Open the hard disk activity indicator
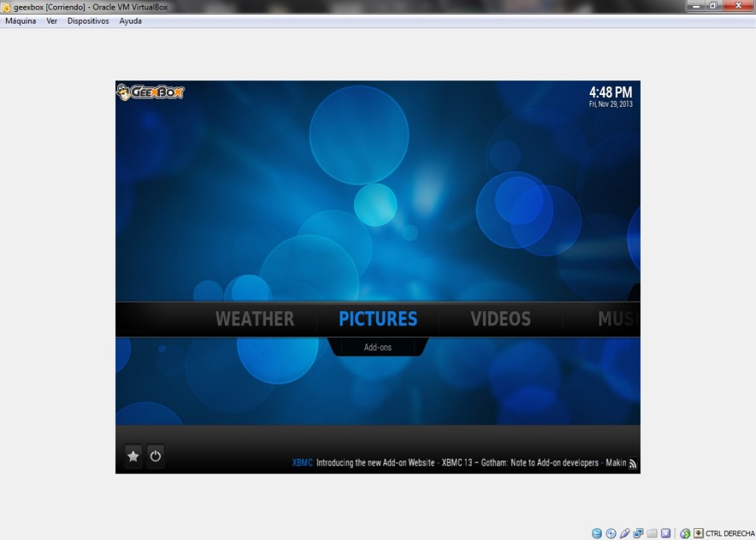 597,533
